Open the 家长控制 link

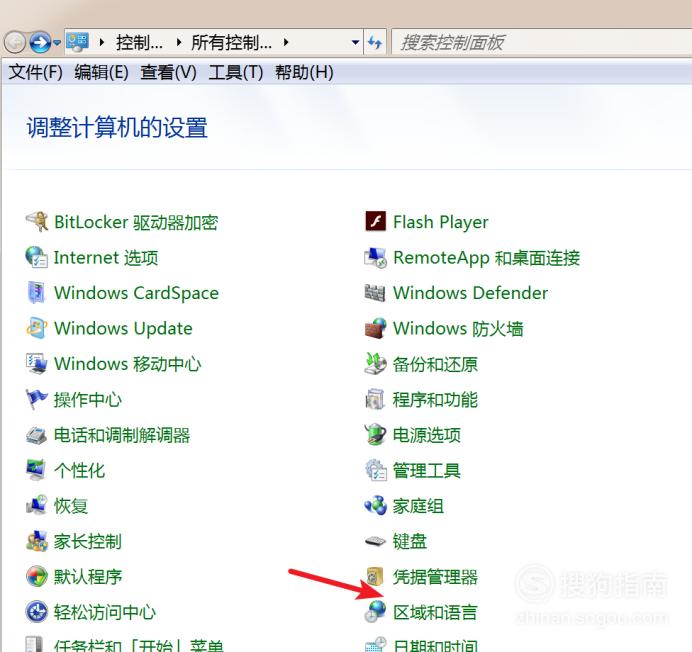pyautogui.click(x=88, y=541)
